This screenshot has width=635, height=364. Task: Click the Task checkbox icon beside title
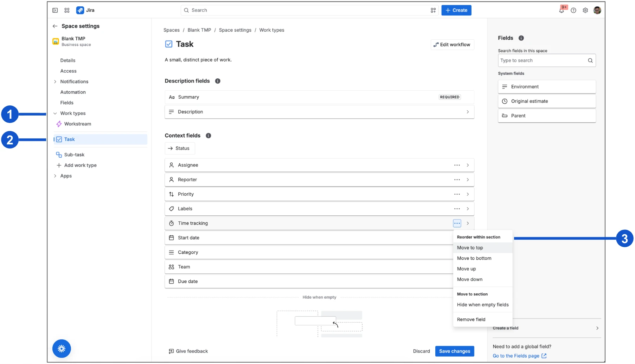pyautogui.click(x=169, y=44)
